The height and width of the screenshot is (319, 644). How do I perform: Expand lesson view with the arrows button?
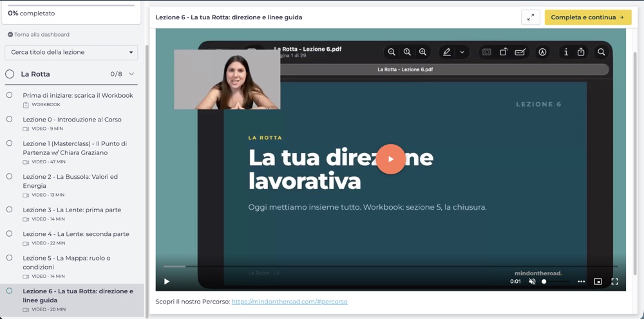[531, 17]
